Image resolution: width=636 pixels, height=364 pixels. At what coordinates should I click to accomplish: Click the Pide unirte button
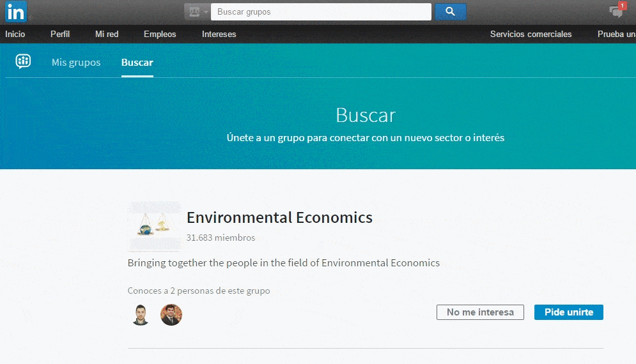pyautogui.click(x=569, y=312)
